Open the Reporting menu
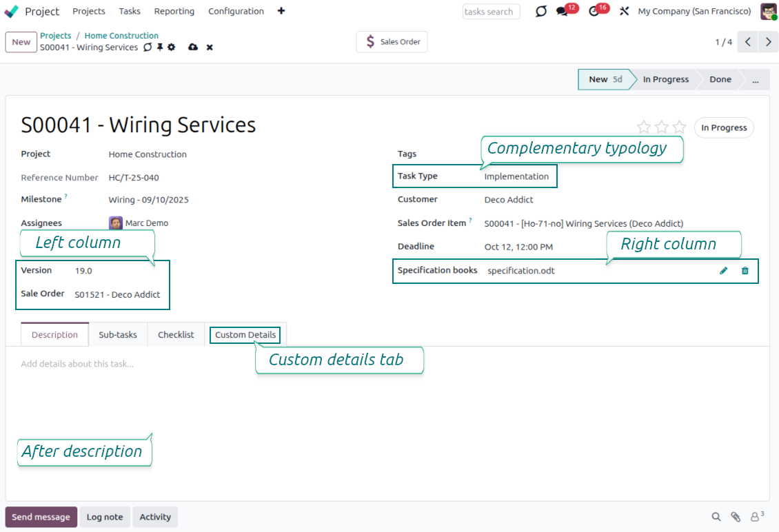Screen dimensions: 779x532 (x=174, y=12)
